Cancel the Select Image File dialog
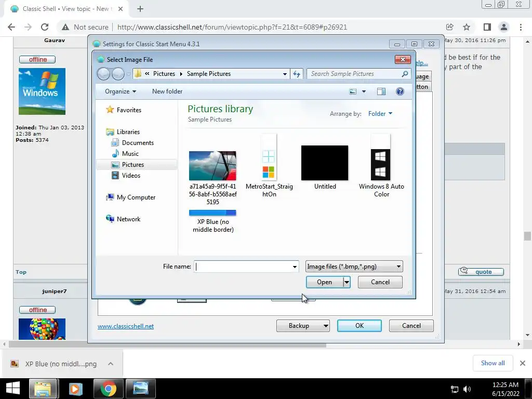This screenshot has height=399, width=532. [x=380, y=282]
